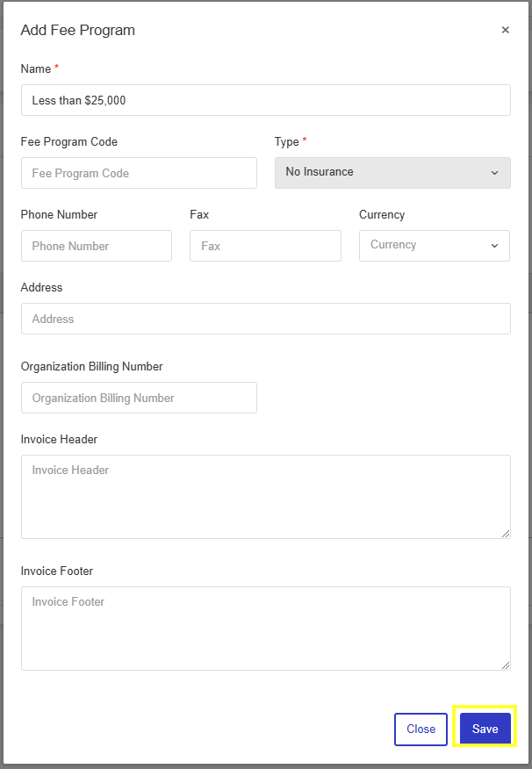532x769 pixels.
Task: Click the Organization Billing Number label
Action: (91, 366)
